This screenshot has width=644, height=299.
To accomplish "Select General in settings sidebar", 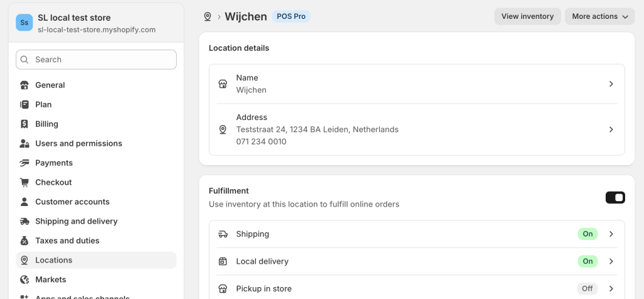I will click(50, 85).
